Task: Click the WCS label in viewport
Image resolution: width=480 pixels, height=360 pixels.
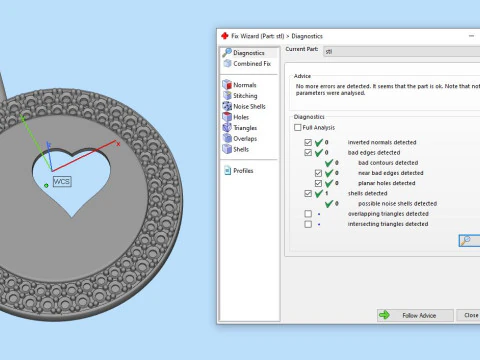Action: pos(62,181)
